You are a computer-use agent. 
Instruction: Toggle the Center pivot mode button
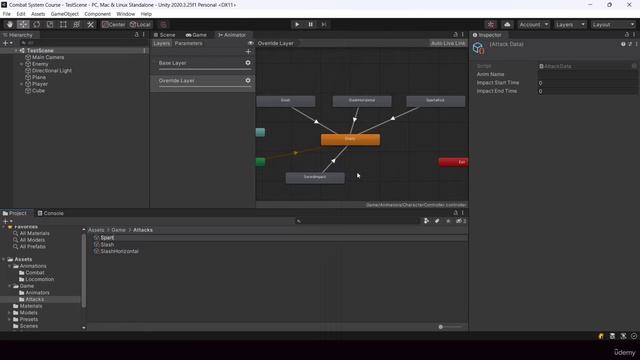(x=114, y=24)
